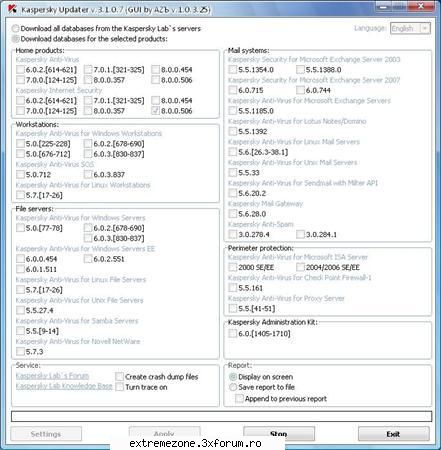Click the empty progress bar above the buttons
The image size is (441, 450).
tap(221, 416)
